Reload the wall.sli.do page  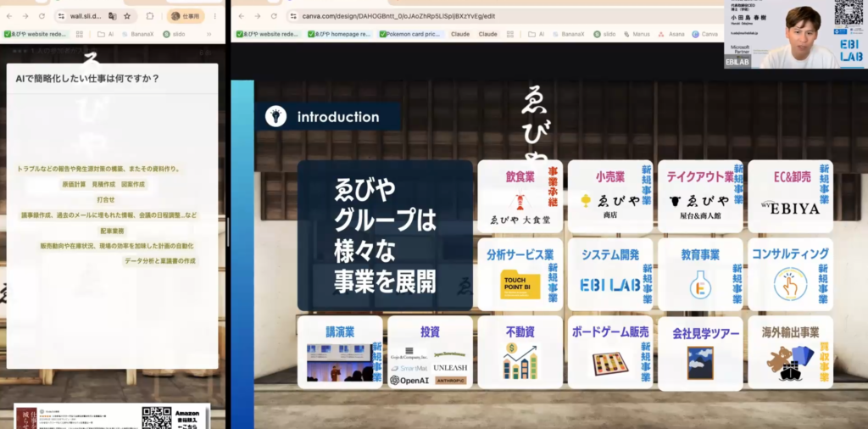click(42, 16)
